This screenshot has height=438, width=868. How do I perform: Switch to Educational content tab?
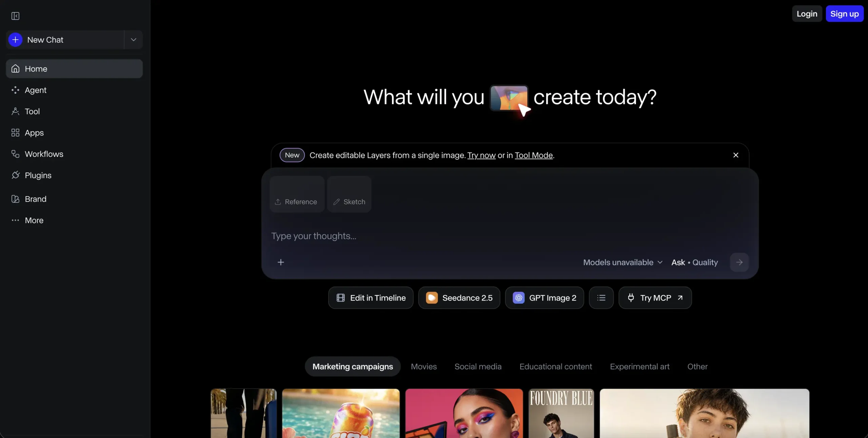(x=556, y=367)
